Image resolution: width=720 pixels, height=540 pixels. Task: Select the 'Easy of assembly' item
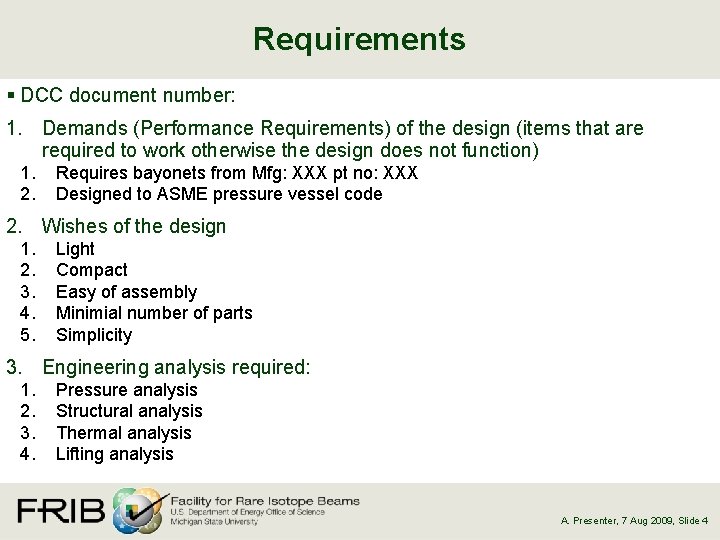click(x=126, y=292)
